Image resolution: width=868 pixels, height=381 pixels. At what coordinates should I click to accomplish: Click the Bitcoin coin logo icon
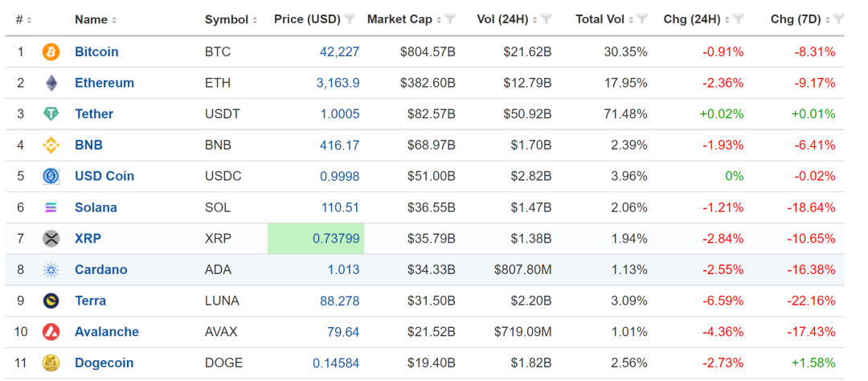51,52
